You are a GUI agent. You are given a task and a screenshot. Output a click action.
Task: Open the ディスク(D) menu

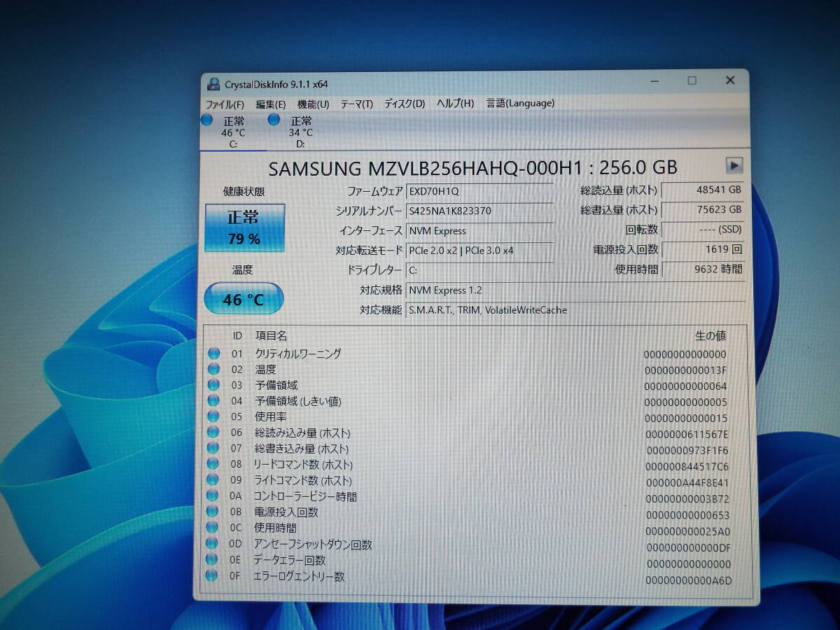point(404,104)
